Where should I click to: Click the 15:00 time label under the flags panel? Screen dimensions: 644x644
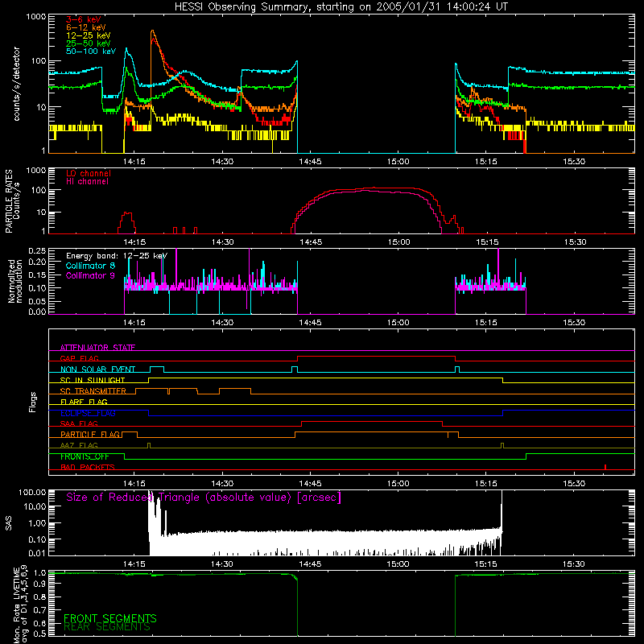[398, 484]
